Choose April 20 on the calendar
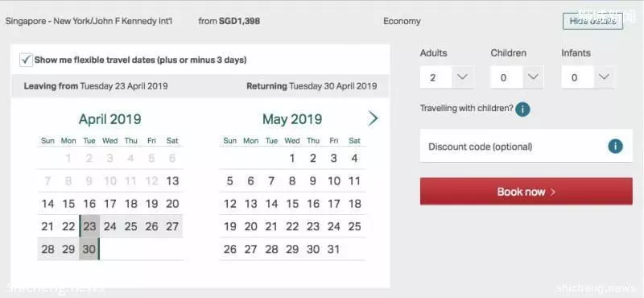Screen dimensions: 644x298 (x=172, y=204)
